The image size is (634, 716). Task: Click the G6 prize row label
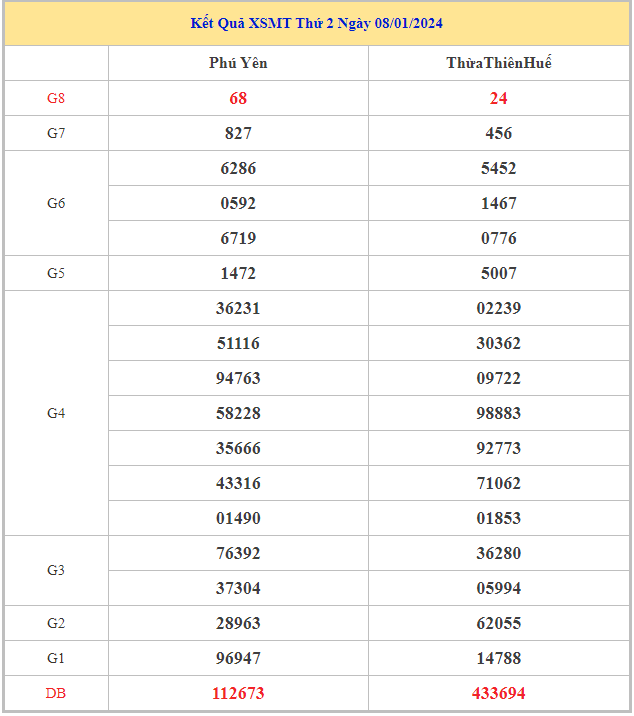pyautogui.click(x=56, y=203)
